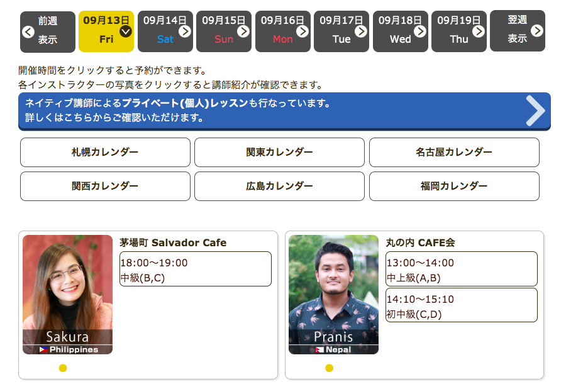The width and height of the screenshot is (566, 392).
Task: Open the 札幌カレンダー calendar
Action: [x=105, y=152]
